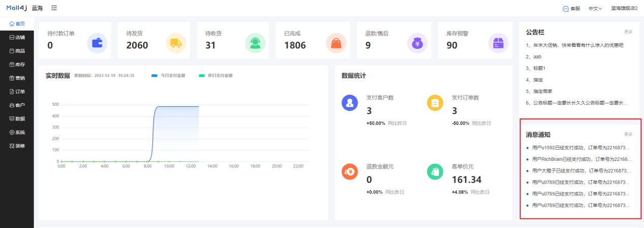Click the purple box icon on 库存预警 card
The width and height of the screenshot is (644, 228).
[x=498, y=43]
